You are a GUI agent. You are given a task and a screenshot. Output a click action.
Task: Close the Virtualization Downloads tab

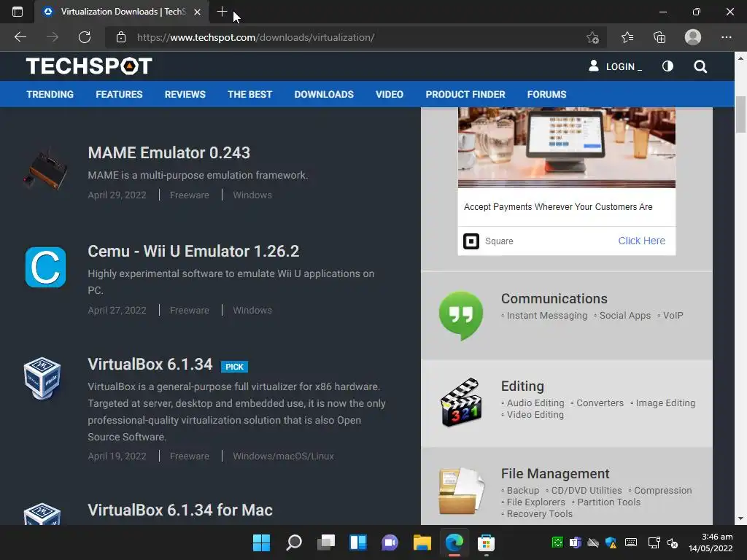197,12
